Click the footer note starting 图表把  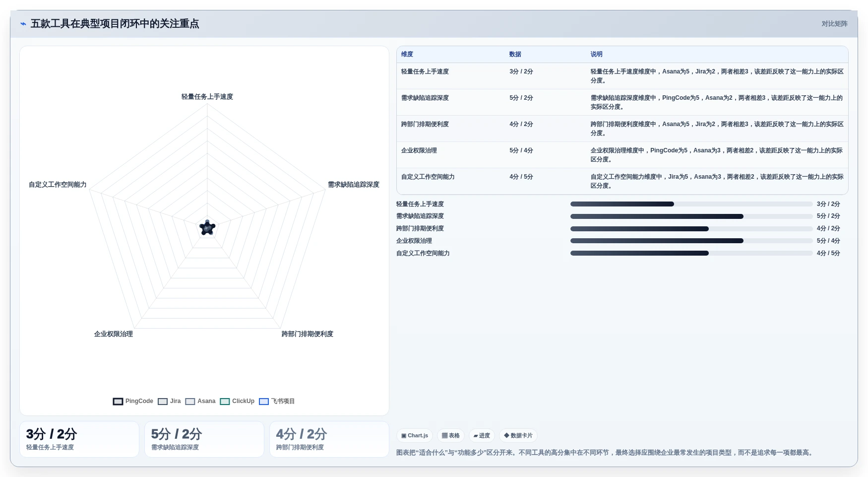click(606, 453)
